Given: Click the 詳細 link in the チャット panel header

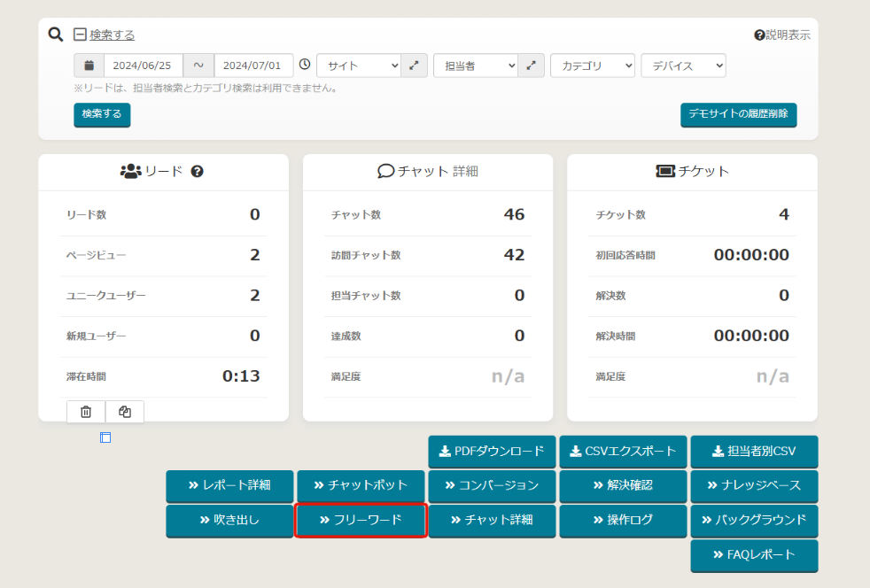Looking at the screenshot, I should [x=465, y=172].
